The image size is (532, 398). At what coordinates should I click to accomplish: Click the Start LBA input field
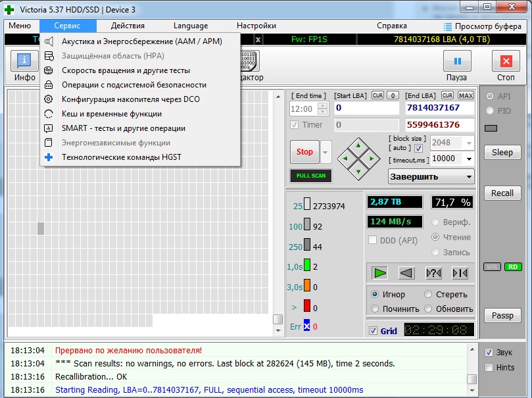(x=366, y=108)
